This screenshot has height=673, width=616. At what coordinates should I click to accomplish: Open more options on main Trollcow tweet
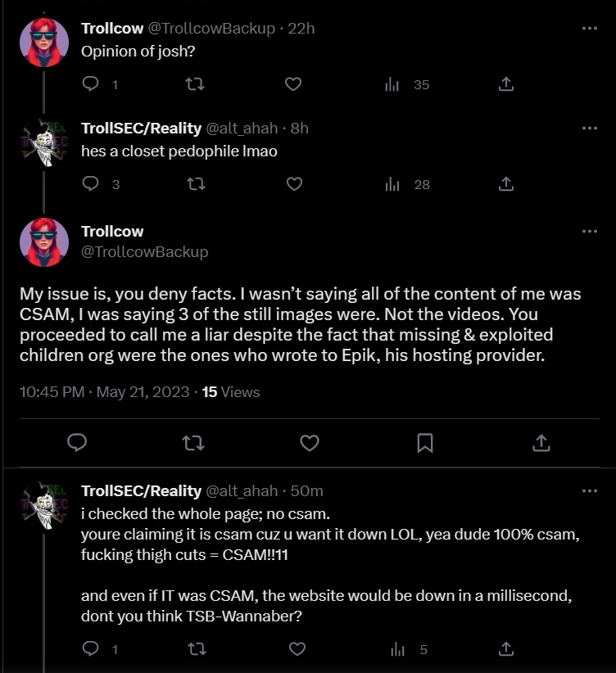tap(589, 232)
